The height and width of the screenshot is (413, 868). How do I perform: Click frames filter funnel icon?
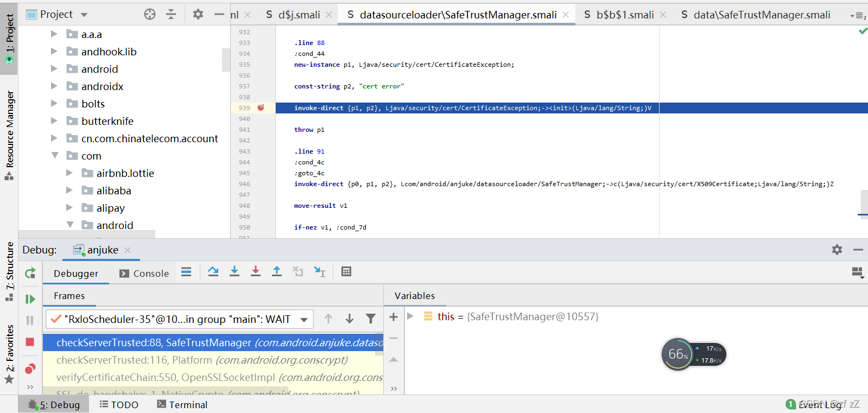(x=371, y=319)
